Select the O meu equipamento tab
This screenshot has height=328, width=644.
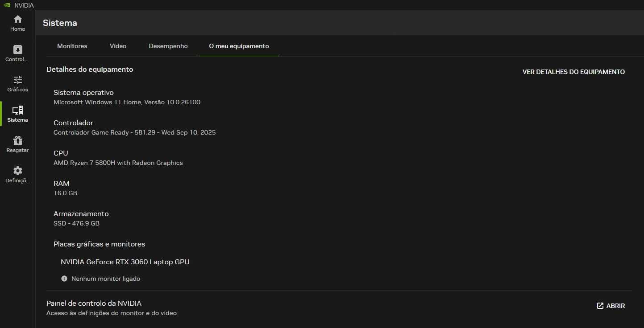(x=239, y=46)
